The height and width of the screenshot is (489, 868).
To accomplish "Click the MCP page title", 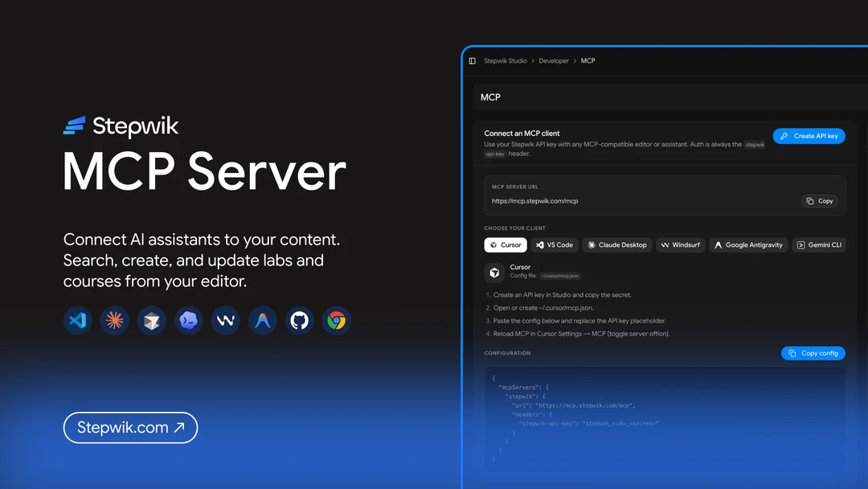I will (x=490, y=97).
